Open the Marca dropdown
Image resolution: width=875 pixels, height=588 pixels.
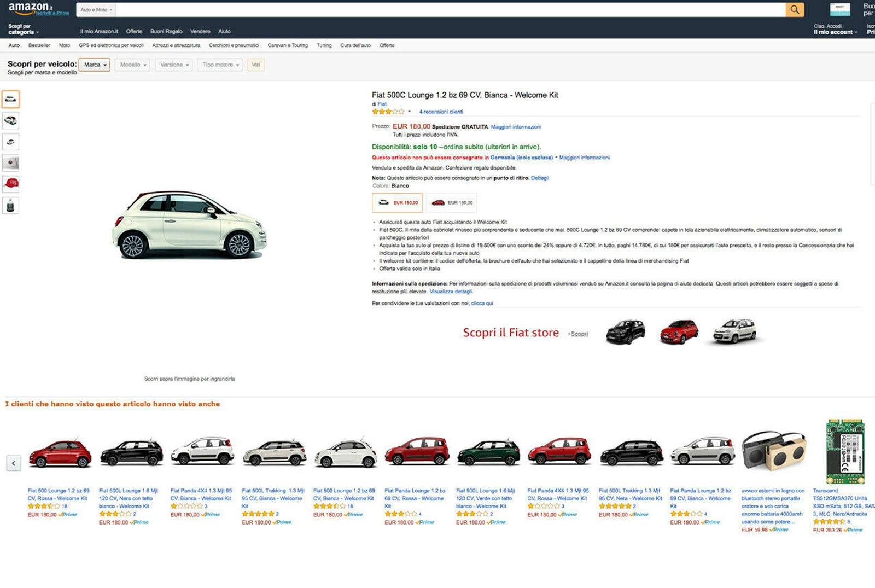pyautogui.click(x=95, y=65)
